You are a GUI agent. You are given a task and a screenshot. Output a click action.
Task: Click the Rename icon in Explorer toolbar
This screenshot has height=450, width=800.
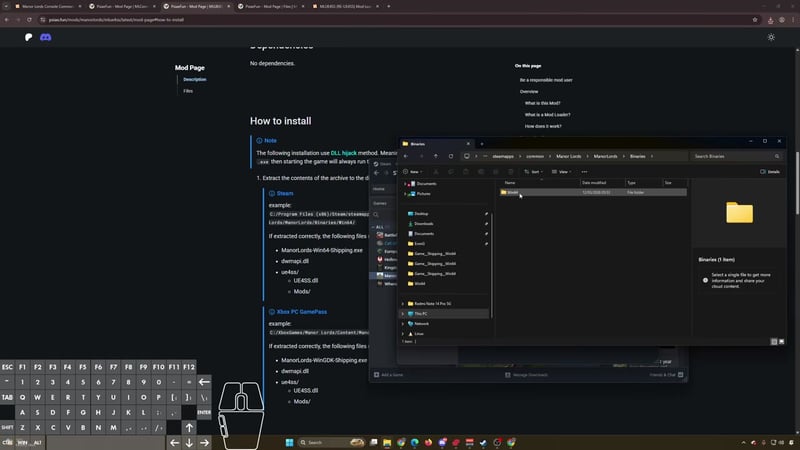coord(481,172)
